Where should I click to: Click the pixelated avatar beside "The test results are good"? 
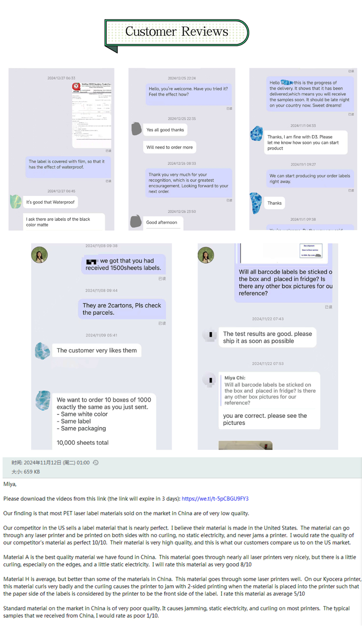coord(210,334)
